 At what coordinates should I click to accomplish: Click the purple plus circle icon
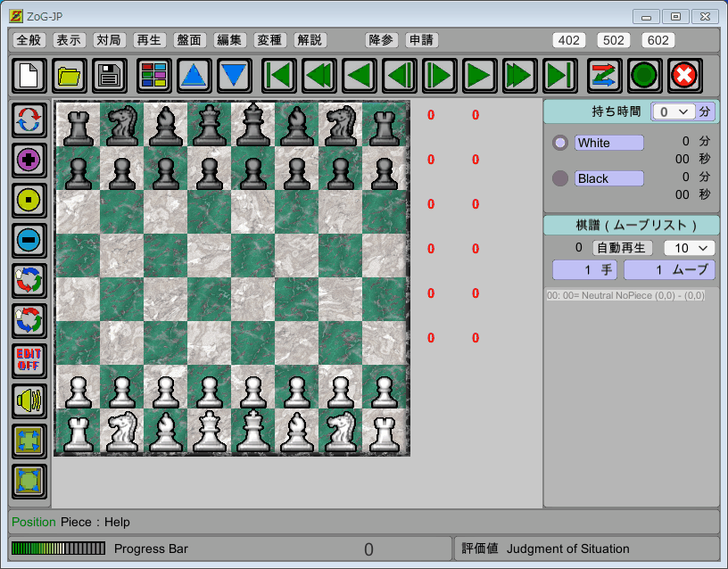pos(29,161)
